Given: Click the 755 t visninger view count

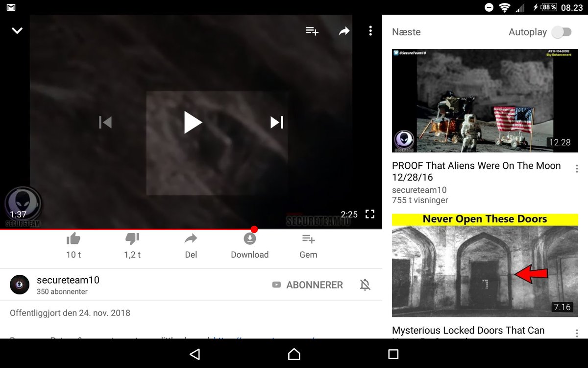Looking at the screenshot, I should point(420,200).
